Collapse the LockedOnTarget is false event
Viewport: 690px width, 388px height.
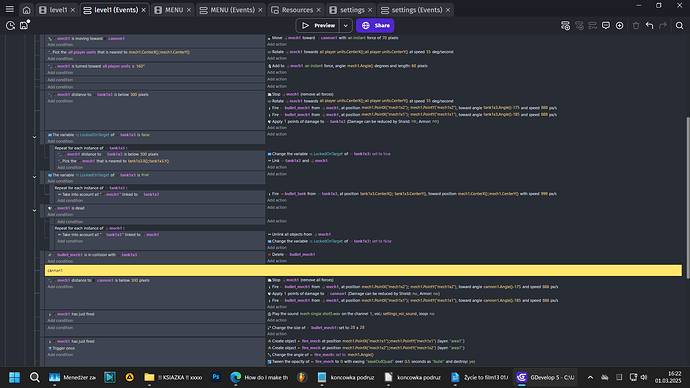34,137
